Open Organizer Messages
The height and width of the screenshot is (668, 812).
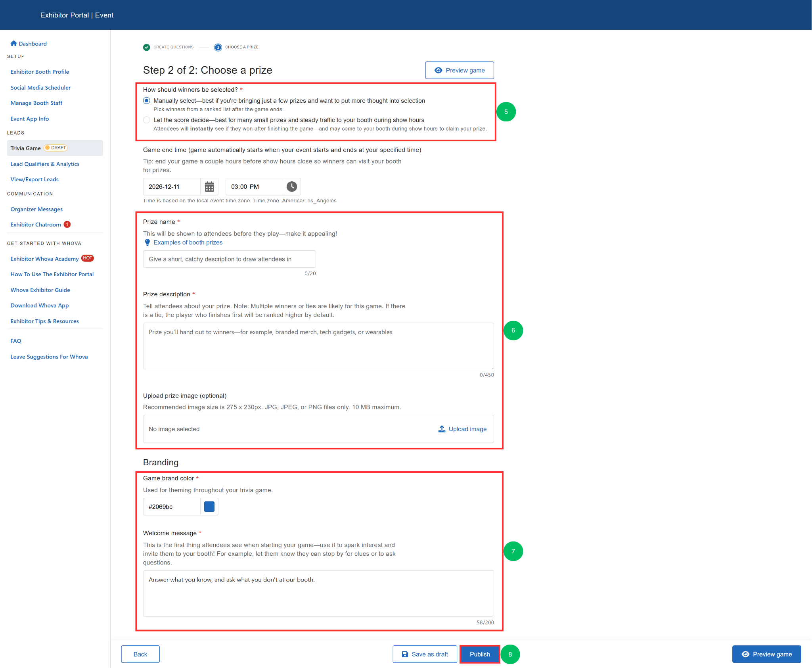pos(36,209)
